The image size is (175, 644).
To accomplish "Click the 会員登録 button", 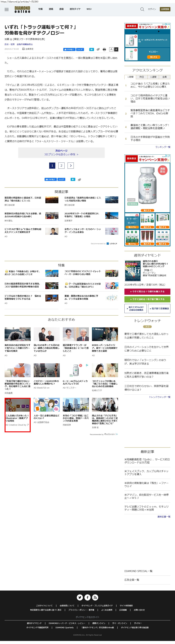I will pyautogui.click(x=165, y=9).
